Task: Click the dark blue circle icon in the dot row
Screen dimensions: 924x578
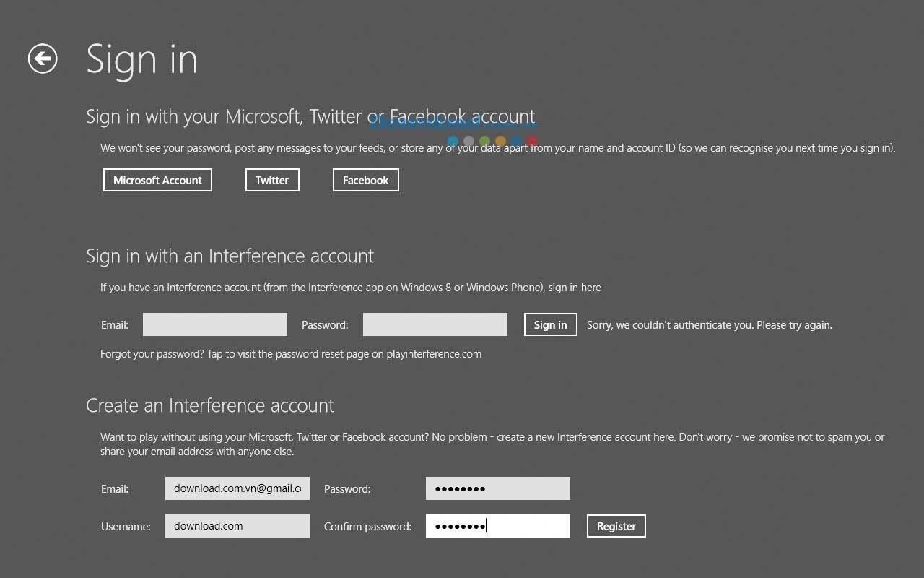Action: 516,140
